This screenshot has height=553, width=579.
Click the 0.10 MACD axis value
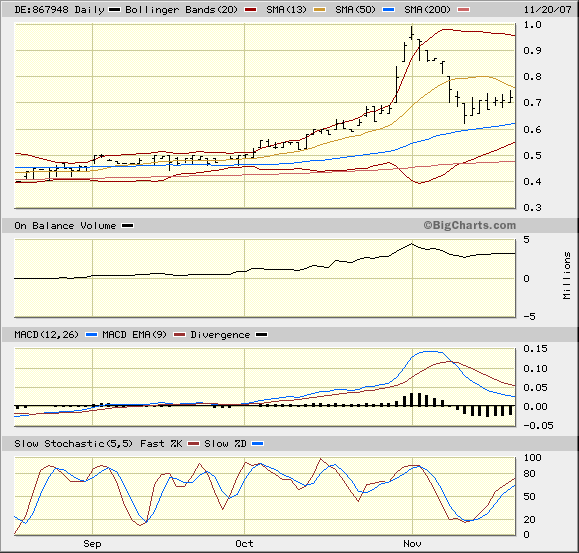pos(535,368)
